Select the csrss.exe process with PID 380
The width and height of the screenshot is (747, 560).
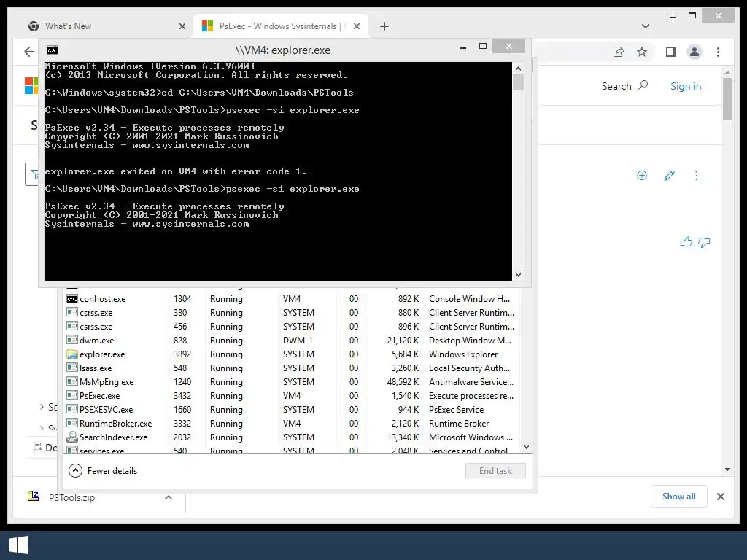[x=292, y=312]
